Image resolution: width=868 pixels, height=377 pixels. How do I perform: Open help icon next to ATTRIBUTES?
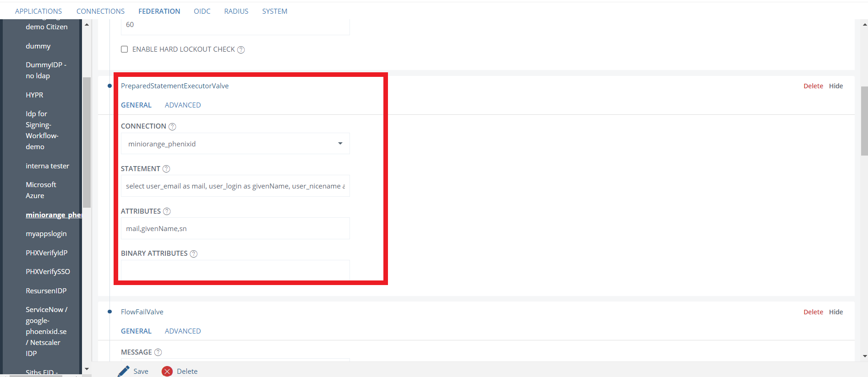click(x=167, y=211)
